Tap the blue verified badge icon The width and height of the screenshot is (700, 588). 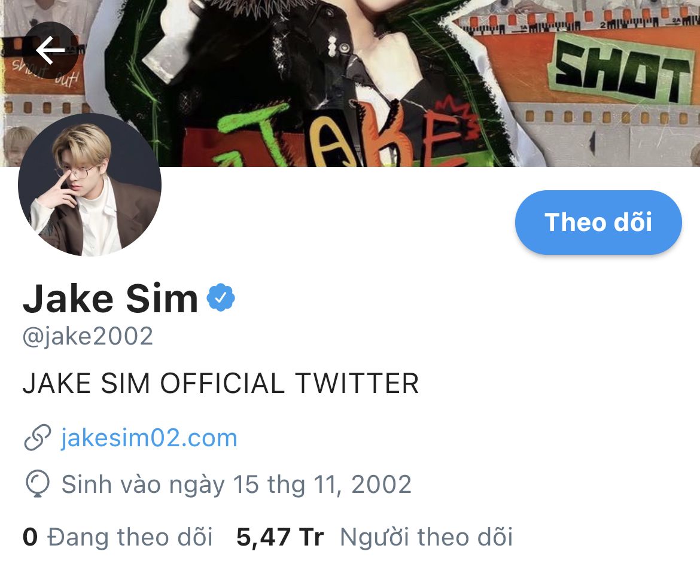221,298
